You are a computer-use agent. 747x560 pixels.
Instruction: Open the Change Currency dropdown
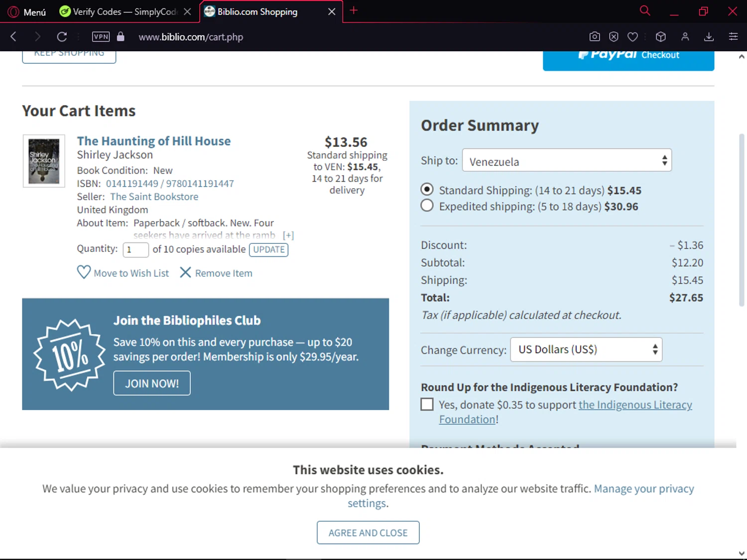coord(586,349)
